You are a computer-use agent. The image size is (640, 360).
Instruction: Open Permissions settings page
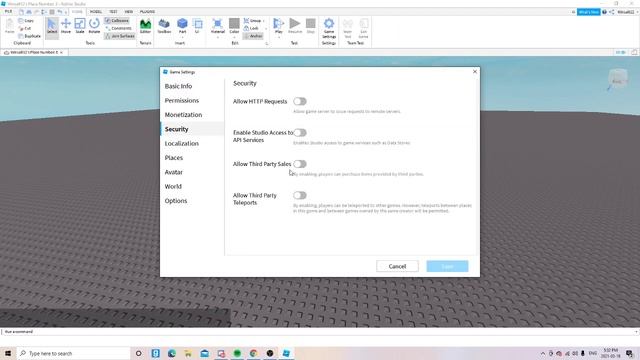tap(182, 100)
